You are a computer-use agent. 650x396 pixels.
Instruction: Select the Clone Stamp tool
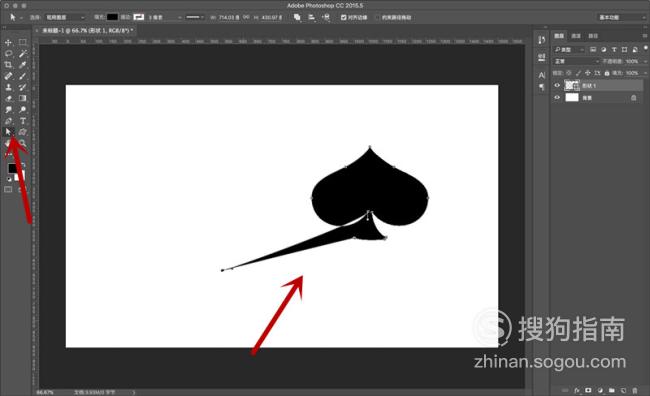(x=8, y=87)
